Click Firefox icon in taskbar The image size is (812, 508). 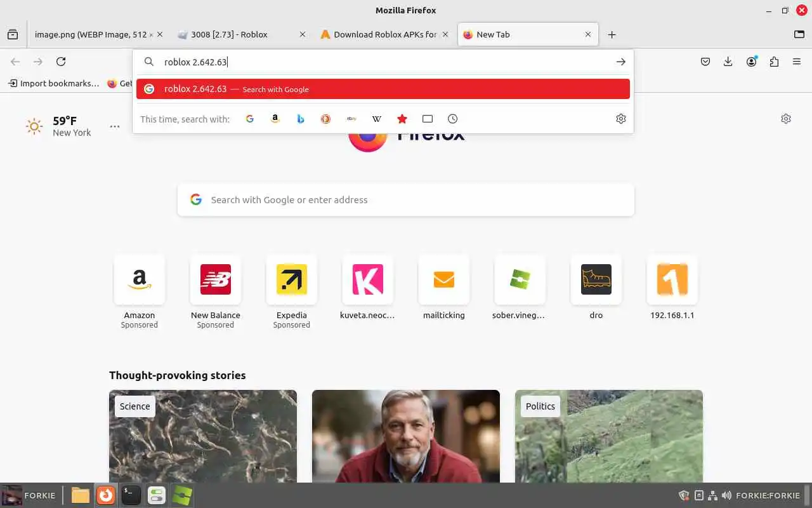pyautogui.click(x=106, y=495)
